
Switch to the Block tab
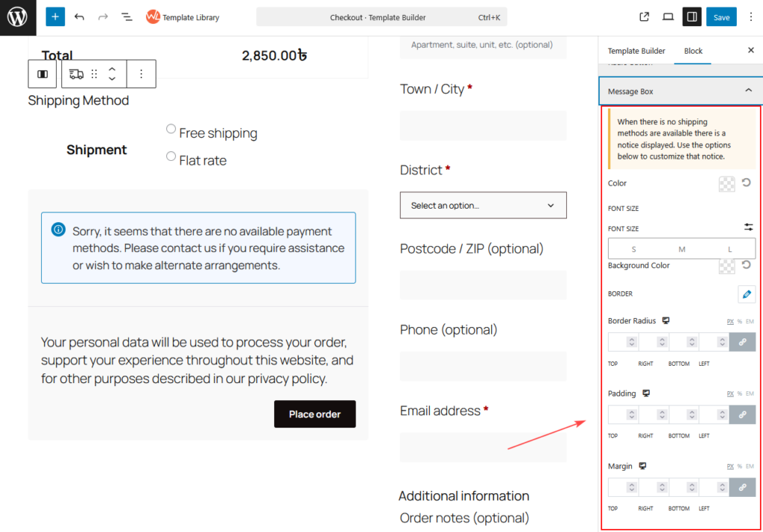(x=693, y=51)
